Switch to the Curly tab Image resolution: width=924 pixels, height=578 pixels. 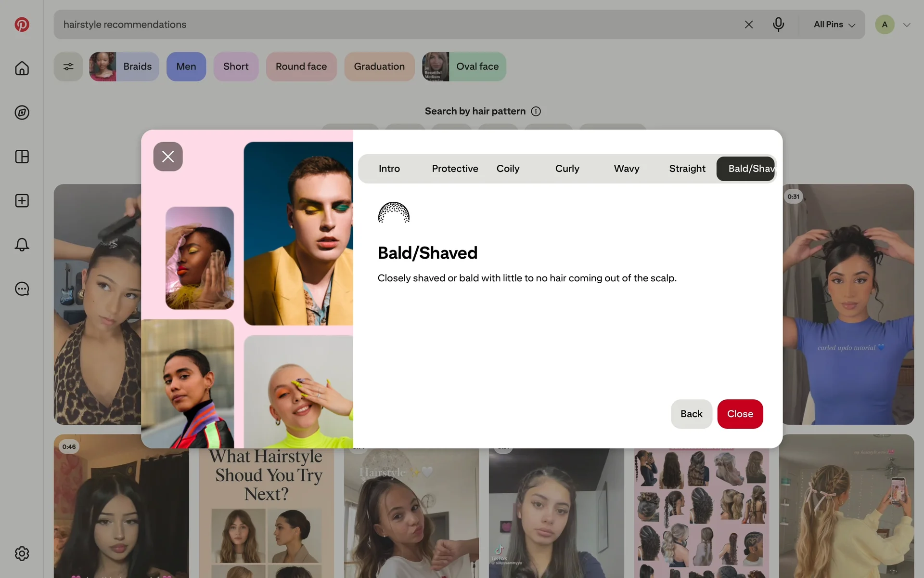tap(567, 169)
